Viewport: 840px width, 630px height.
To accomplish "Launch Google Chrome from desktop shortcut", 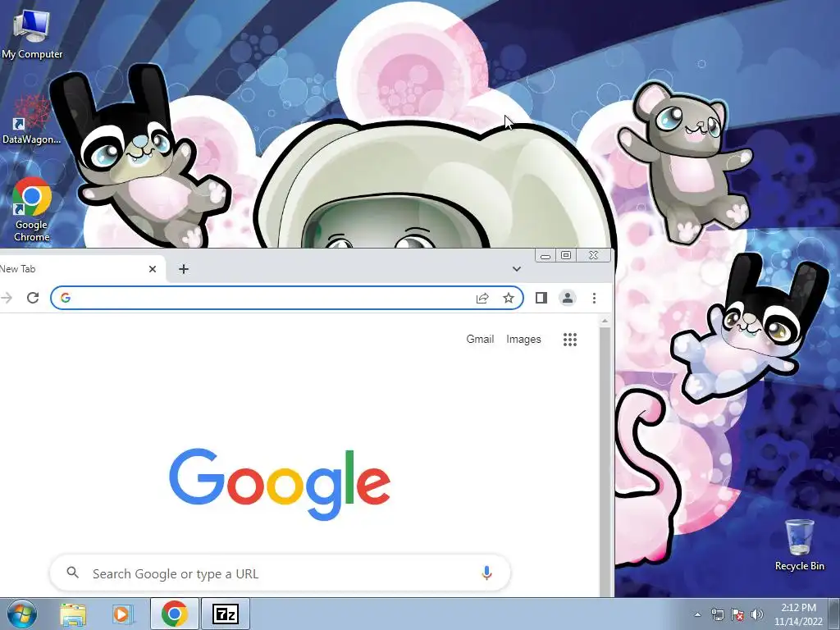I will tap(32, 209).
